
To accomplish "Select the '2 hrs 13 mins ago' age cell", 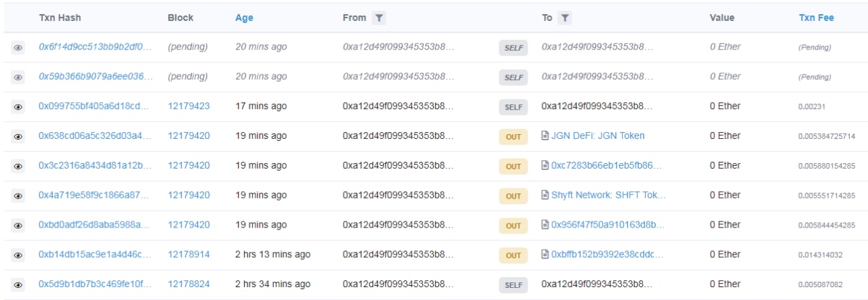I will pos(273,255).
